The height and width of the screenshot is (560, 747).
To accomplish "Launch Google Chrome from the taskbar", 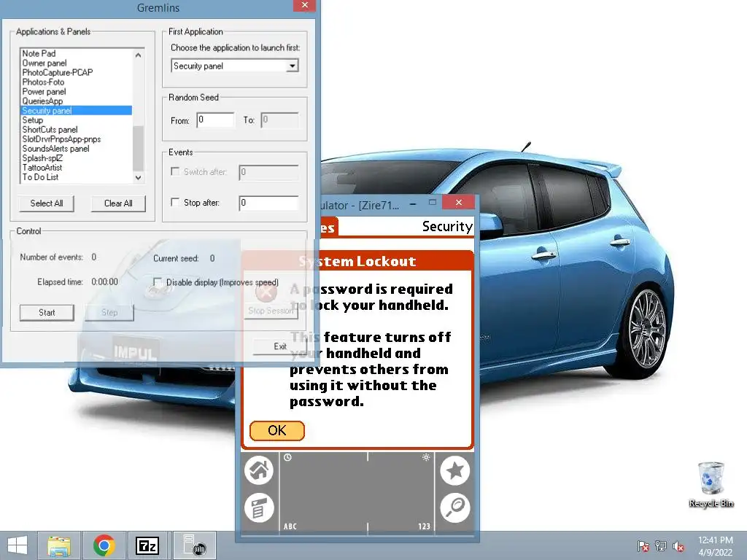I will click(x=104, y=545).
